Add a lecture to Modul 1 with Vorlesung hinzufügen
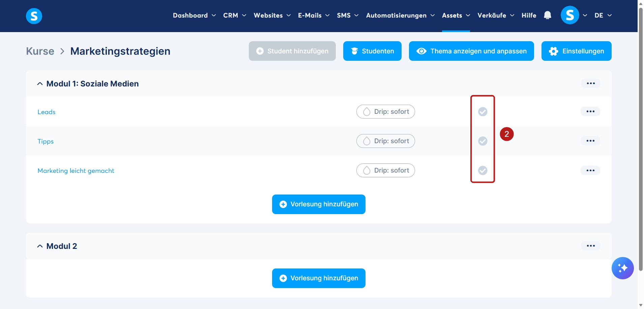Image resolution: width=644 pixels, height=309 pixels. click(319, 204)
